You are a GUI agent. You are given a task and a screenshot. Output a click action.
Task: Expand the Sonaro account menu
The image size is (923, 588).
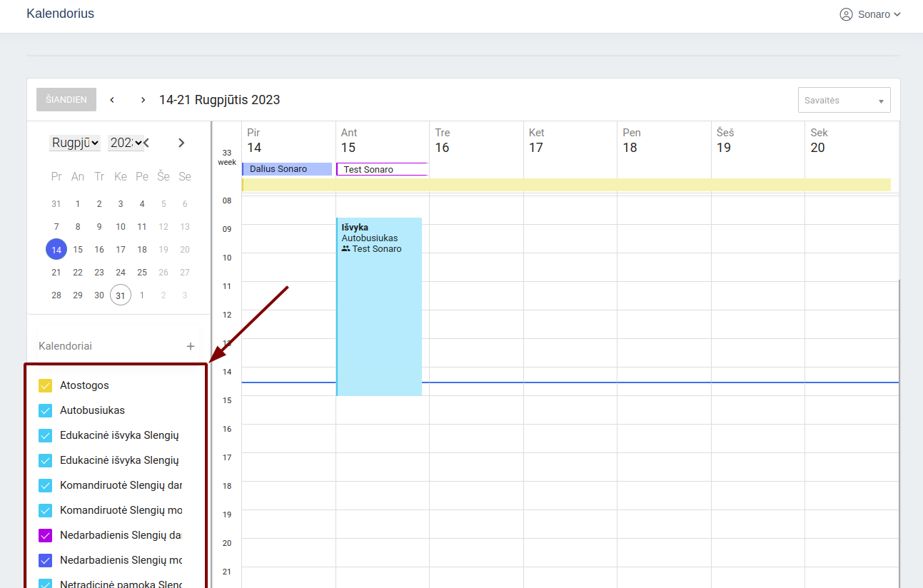tap(897, 14)
